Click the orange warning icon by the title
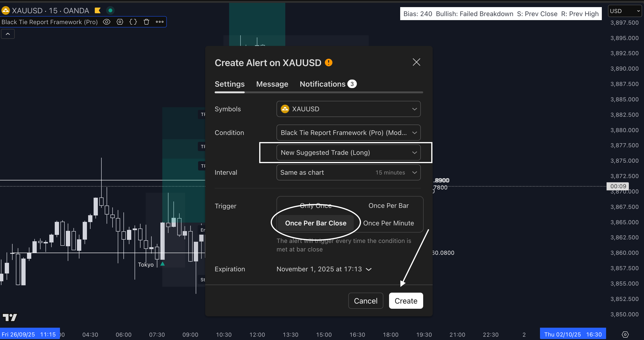The height and width of the screenshot is (340, 644). pyautogui.click(x=328, y=63)
